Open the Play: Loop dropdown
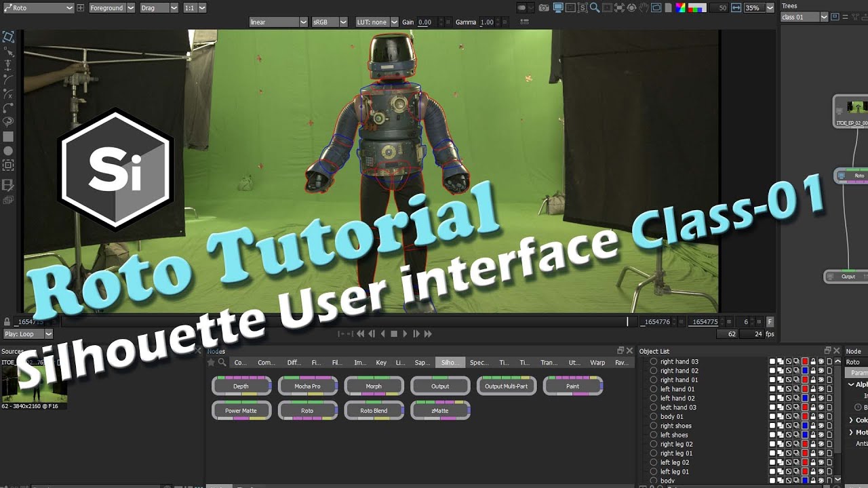This screenshot has width=868, height=488. click(x=28, y=334)
